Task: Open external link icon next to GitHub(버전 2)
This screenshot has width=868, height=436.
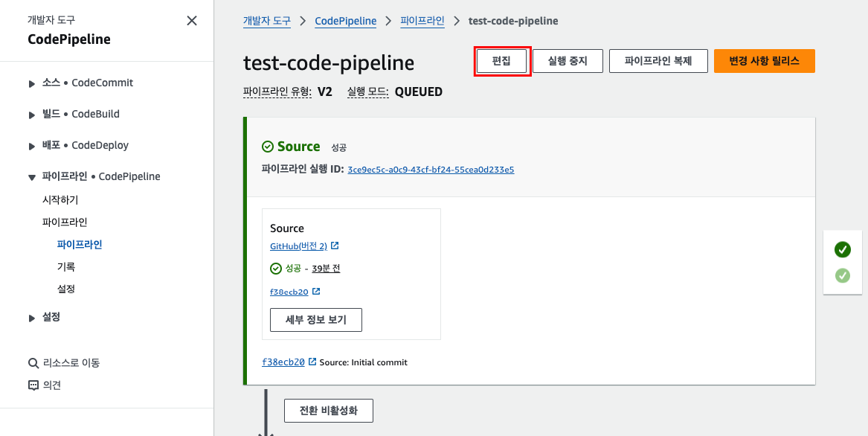Action: tap(335, 246)
